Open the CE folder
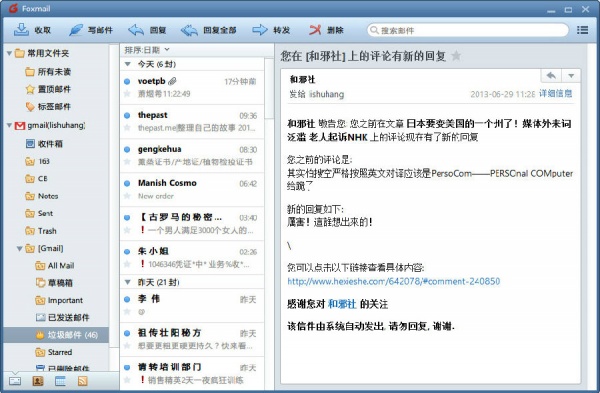 pos(36,179)
